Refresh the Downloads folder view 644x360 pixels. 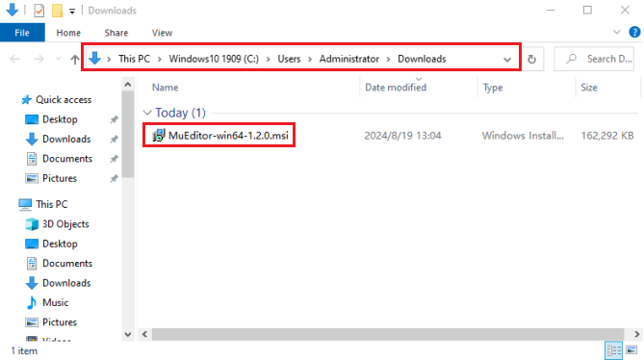(x=532, y=59)
